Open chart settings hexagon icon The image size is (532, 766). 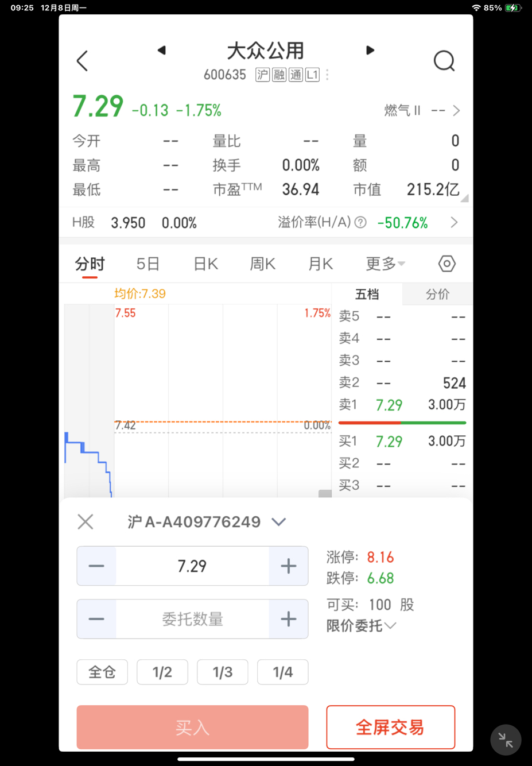[446, 264]
